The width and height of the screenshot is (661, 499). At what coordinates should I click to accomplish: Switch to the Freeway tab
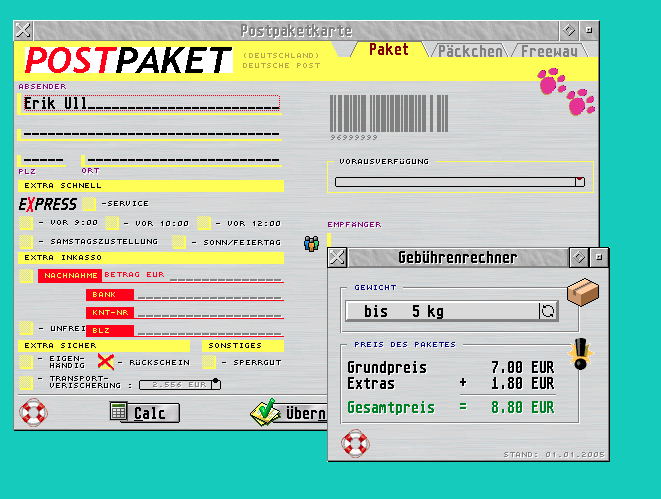549,51
